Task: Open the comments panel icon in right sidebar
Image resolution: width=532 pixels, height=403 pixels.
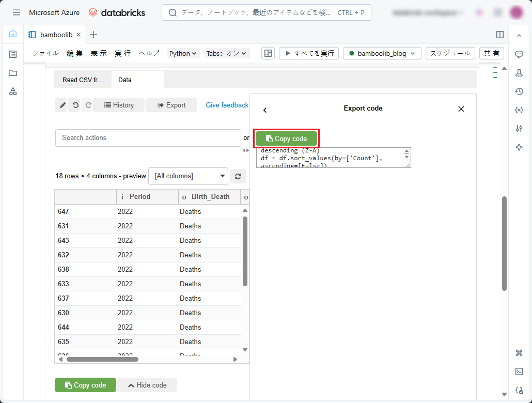Action: tap(519, 54)
